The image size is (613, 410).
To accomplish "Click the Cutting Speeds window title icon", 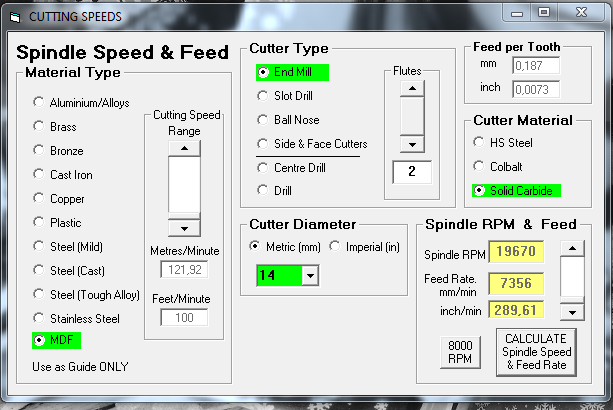I will pyautogui.click(x=14, y=17).
